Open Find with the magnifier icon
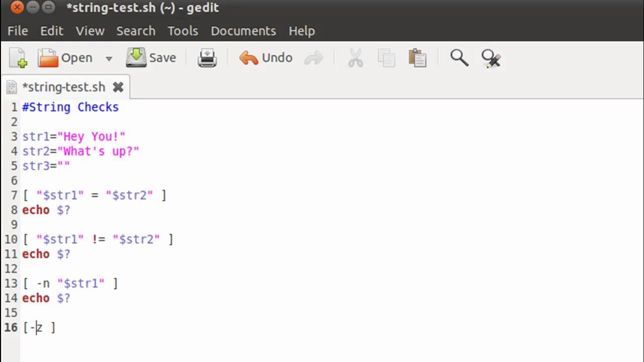644x362 pixels. pyautogui.click(x=459, y=58)
